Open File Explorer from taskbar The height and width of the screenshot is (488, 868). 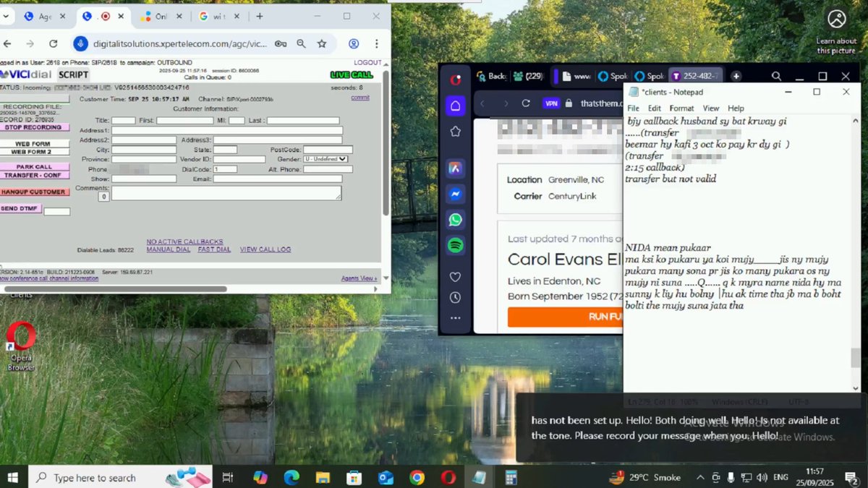[323, 477]
